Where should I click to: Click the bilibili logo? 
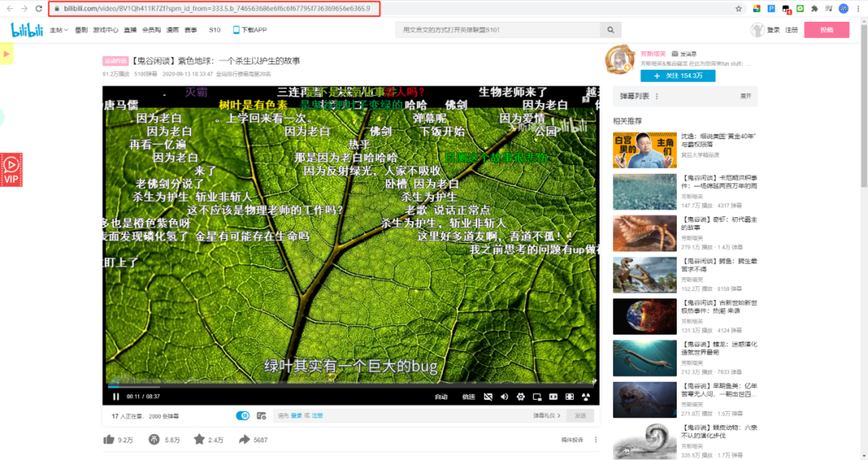pos(27,30)
